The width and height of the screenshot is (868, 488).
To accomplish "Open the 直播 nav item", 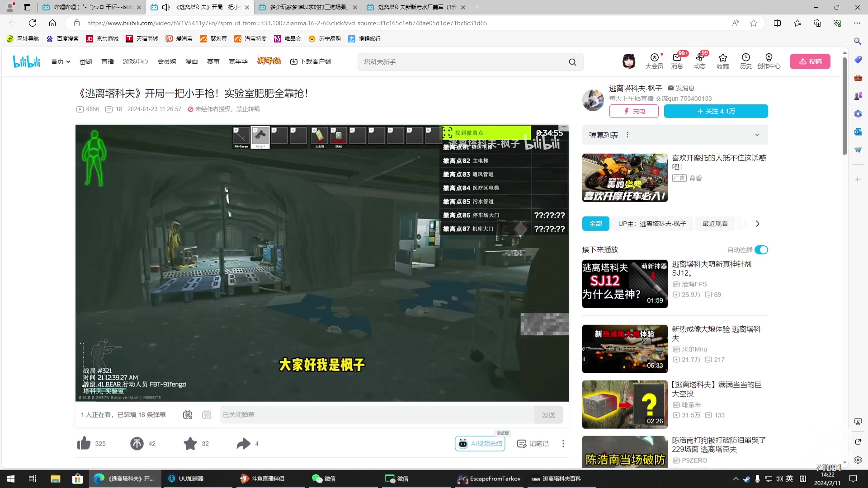I will coord(108,61).
